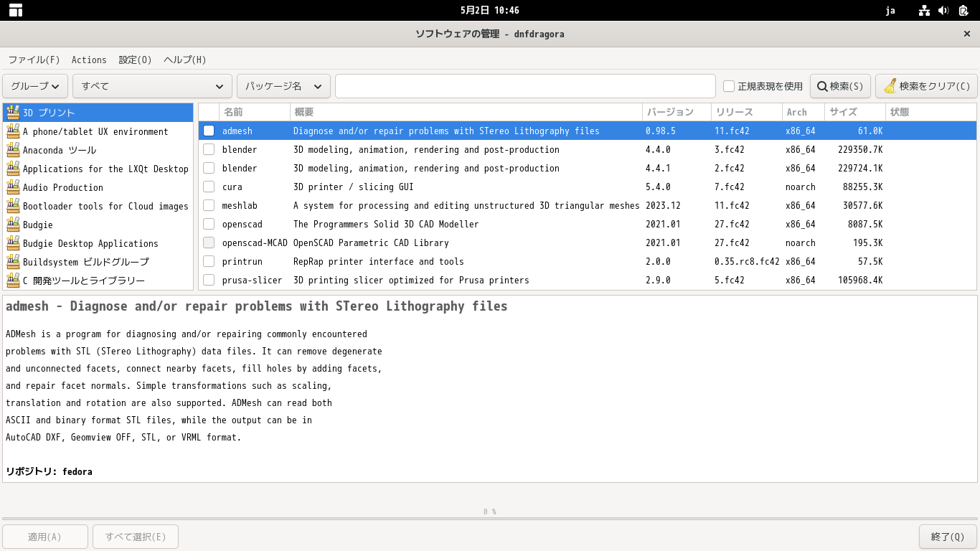The height and width of the screenshot is (551, 980).
Task: Tick the admesh package checkbox
Action: coord(209,131)
